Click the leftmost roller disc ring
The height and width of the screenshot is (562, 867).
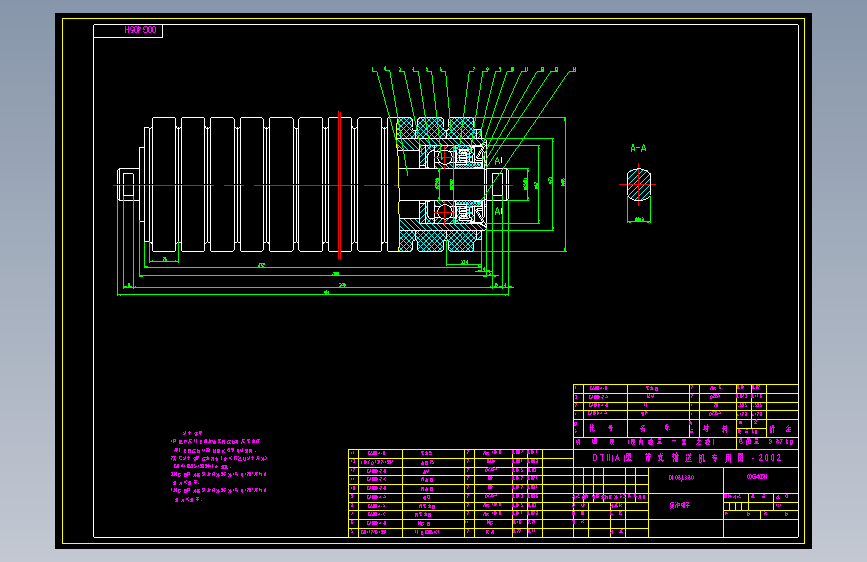point(164,185)
